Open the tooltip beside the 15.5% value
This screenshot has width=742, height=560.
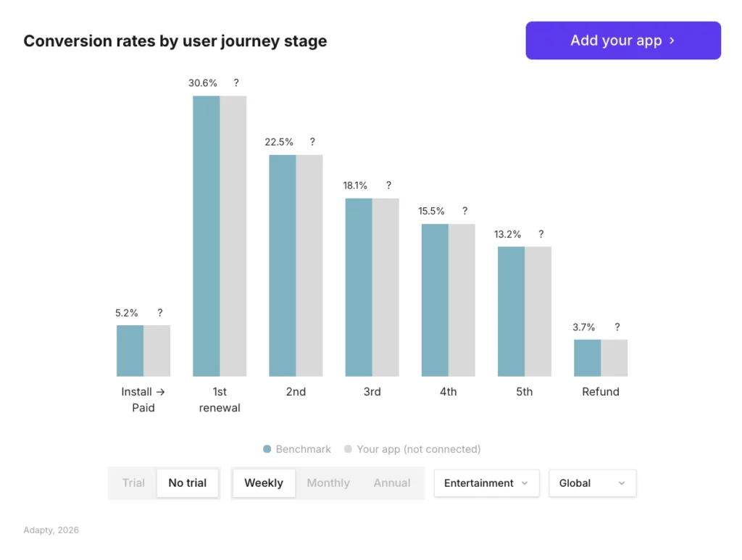464,211
